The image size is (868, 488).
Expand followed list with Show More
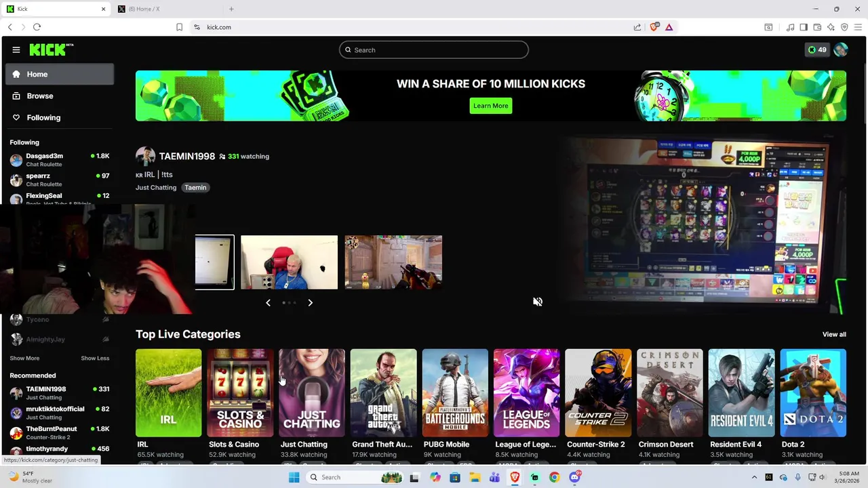pyautogui.click(x=24, y=358)
